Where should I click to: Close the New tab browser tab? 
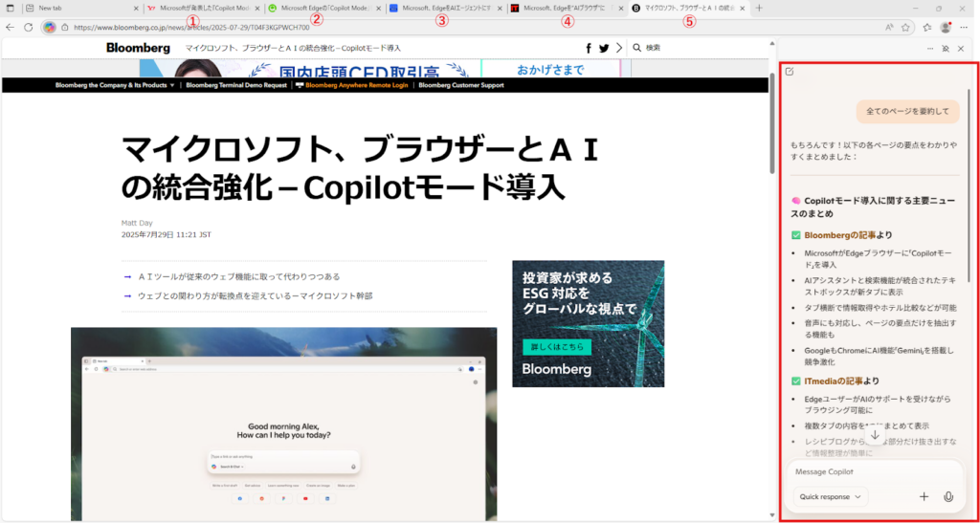136,8
